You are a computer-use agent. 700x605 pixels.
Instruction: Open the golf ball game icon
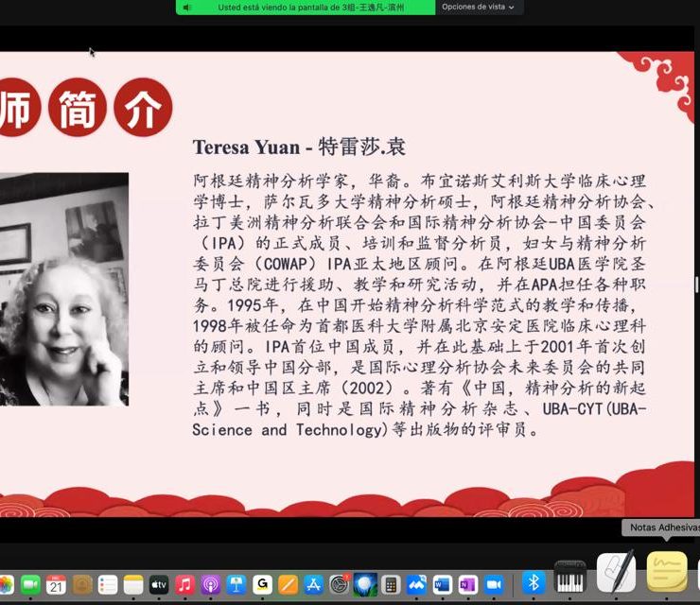pyautogui.click(x=365, y=585)
